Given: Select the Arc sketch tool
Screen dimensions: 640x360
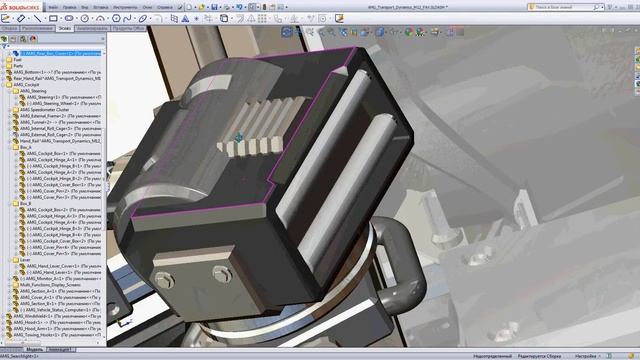Looking at the screenshot, I should click(100, 18).
